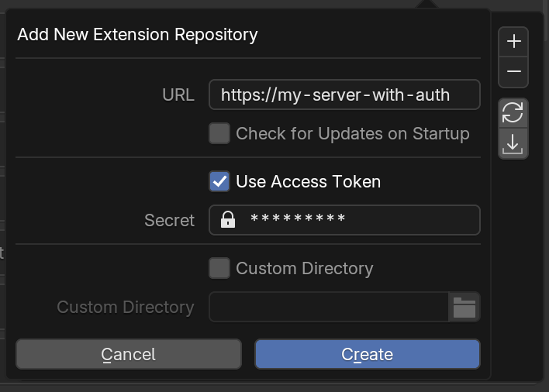
Task: Open the folder browser for Custom Directory
Action: 464,307
